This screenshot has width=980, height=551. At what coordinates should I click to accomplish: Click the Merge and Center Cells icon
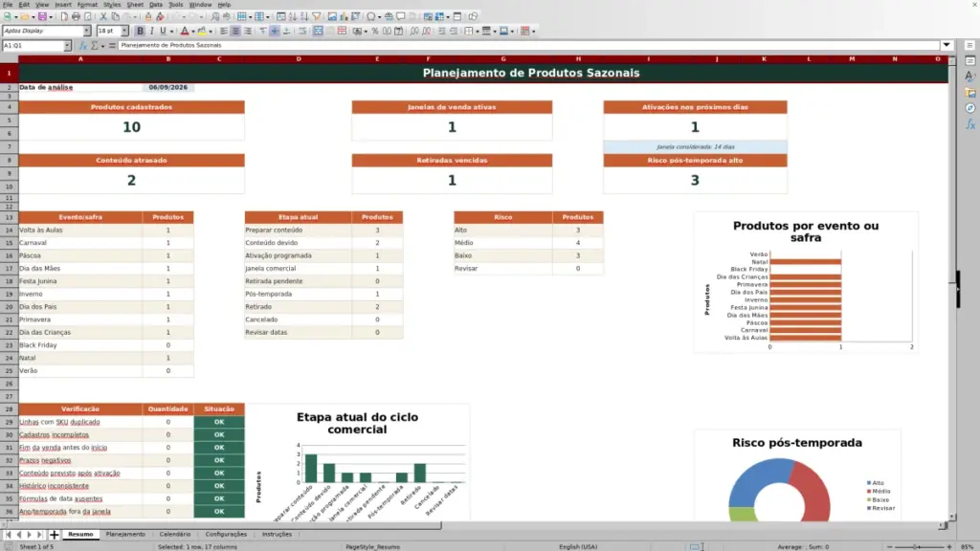point(318,32)
